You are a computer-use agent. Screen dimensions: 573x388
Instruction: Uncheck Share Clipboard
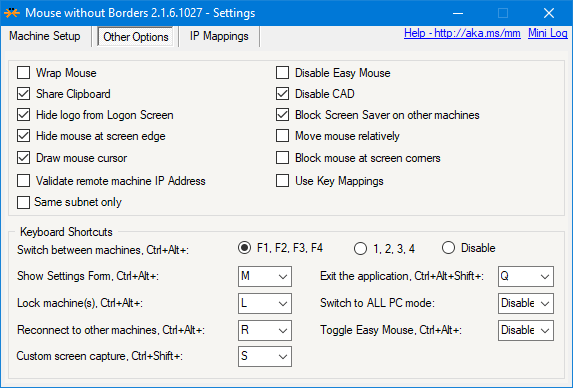click(x=24, y=94)
